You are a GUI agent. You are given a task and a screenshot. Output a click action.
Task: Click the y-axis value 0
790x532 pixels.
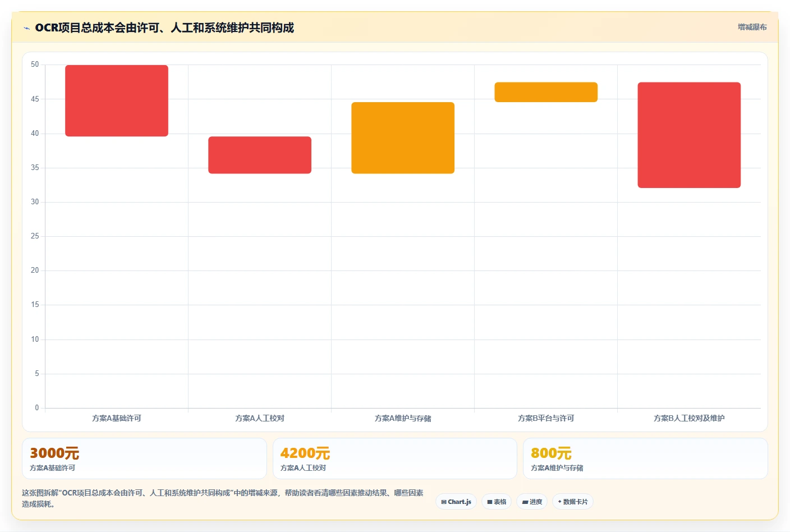click(x=37, y=408)
